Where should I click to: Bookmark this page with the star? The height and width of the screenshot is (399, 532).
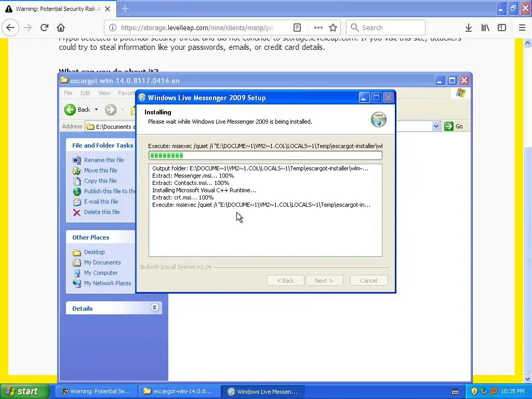(x=333, y=28)
